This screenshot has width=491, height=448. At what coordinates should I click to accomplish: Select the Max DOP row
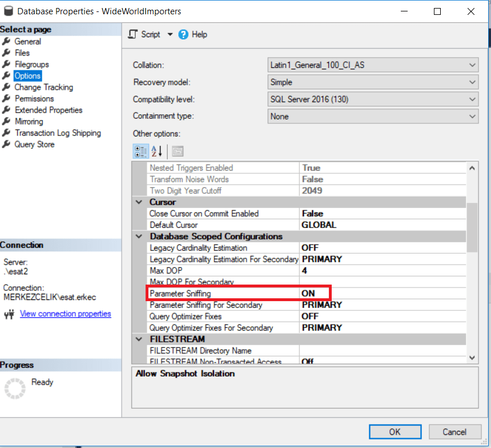[x=306, y=270]
